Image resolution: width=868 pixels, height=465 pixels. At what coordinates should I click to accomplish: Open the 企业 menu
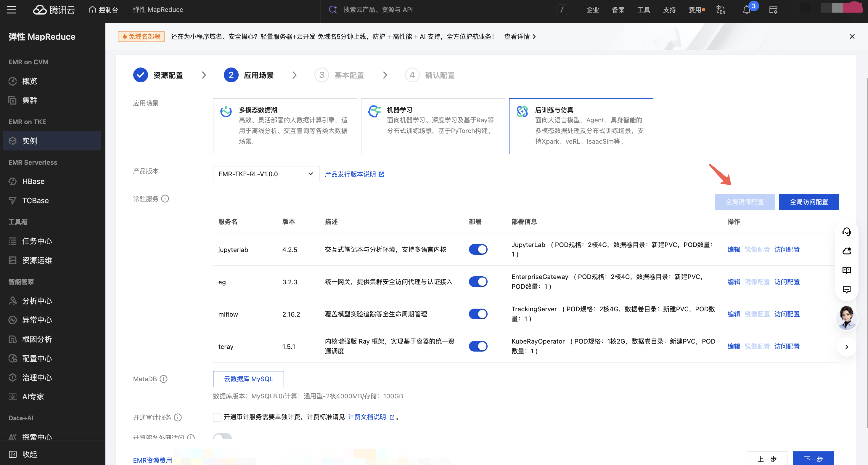coord(592,10)
